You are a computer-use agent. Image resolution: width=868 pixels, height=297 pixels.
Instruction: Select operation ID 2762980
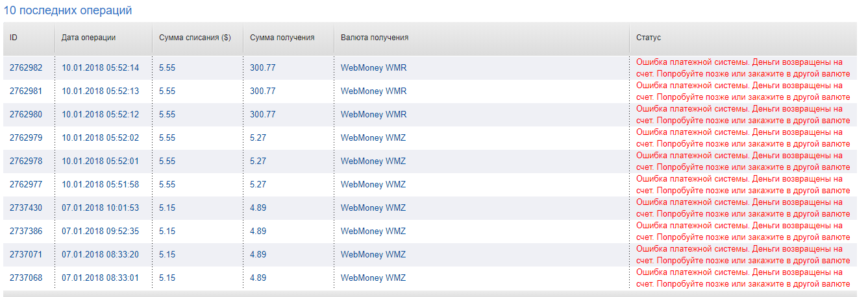tap(26, 114)
